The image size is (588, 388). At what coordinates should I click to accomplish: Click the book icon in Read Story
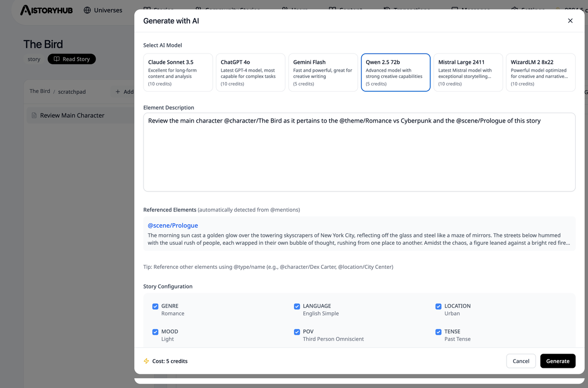pyautogui.click(x=57, y=59)
